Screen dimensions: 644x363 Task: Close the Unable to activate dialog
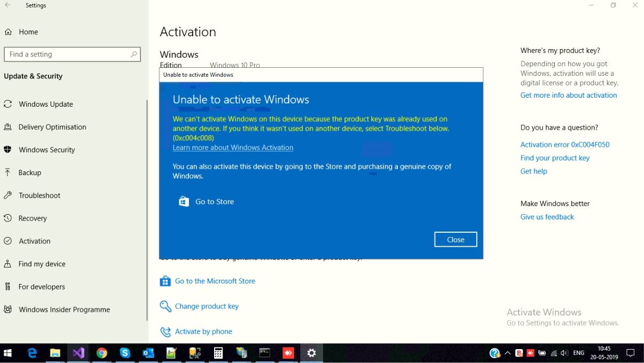[x=455, y=240]
